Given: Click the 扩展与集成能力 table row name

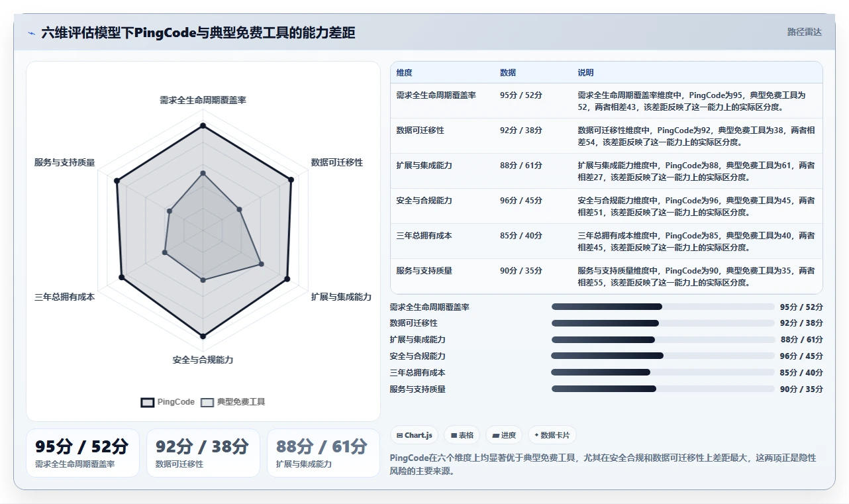Looking at the screenshot, I should click(424, 166).
